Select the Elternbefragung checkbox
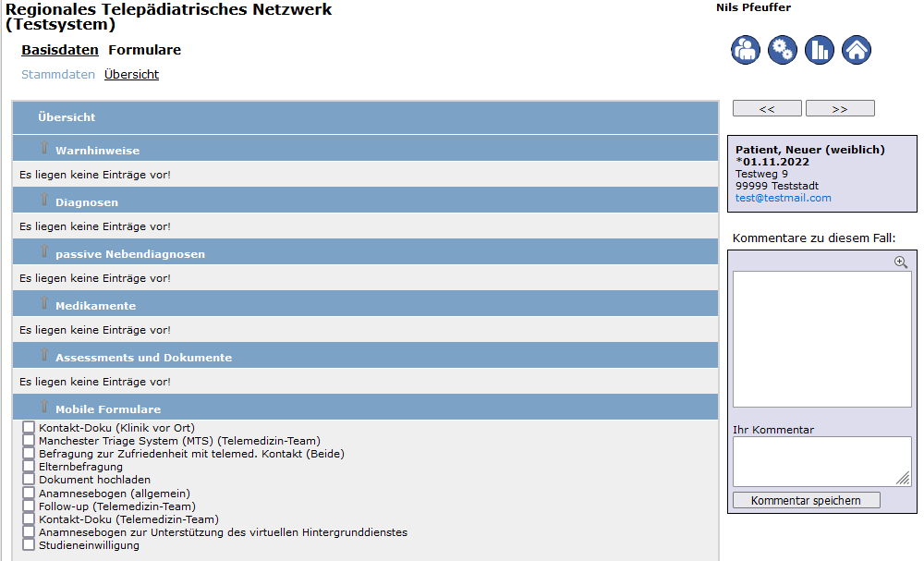 click(x=29, y=466)
